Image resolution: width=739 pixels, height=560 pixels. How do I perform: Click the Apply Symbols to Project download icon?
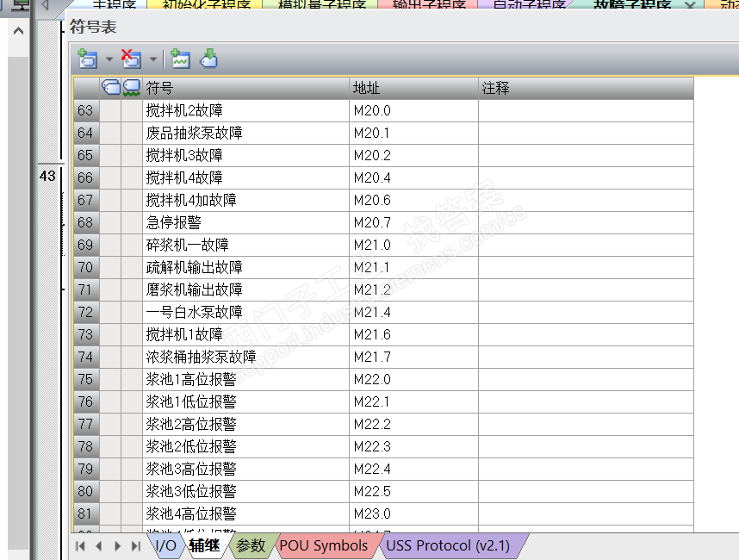click(x=208, y=59)
